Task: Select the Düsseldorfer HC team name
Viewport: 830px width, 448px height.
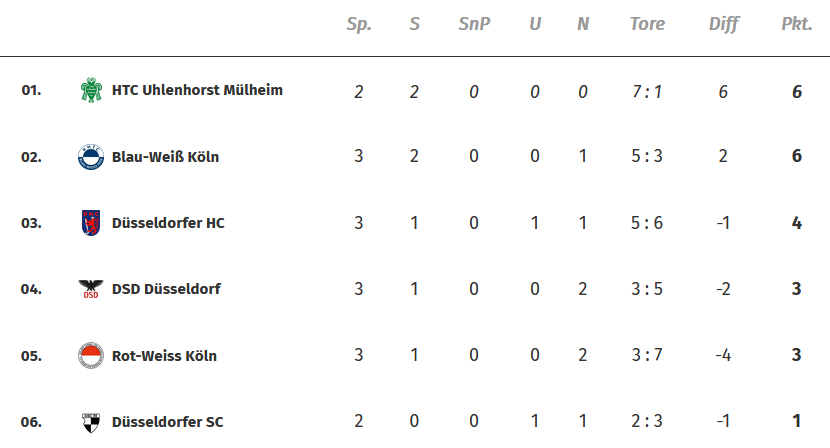Action: pos(168,223)
